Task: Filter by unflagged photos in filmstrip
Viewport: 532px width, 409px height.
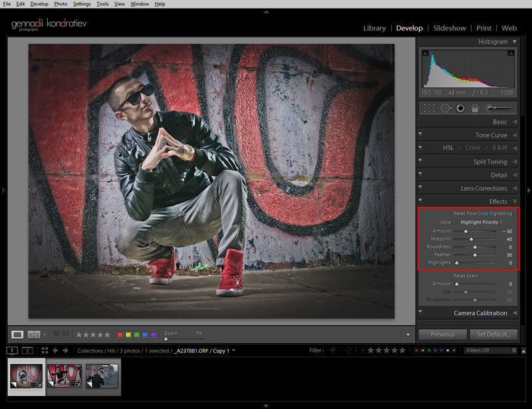Action: click(x=340, y=350)
